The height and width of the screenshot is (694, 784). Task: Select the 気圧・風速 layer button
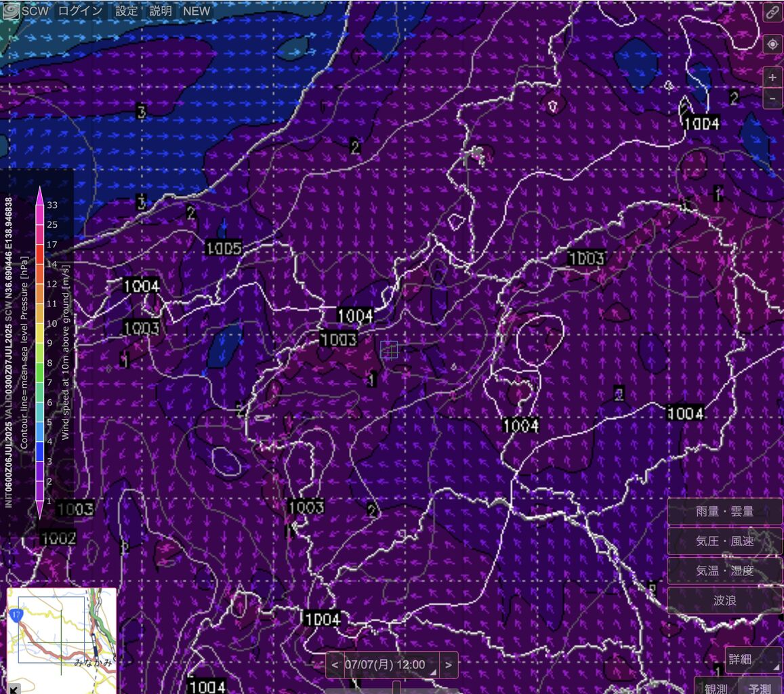pyautogui.click(x=724, y=541)
